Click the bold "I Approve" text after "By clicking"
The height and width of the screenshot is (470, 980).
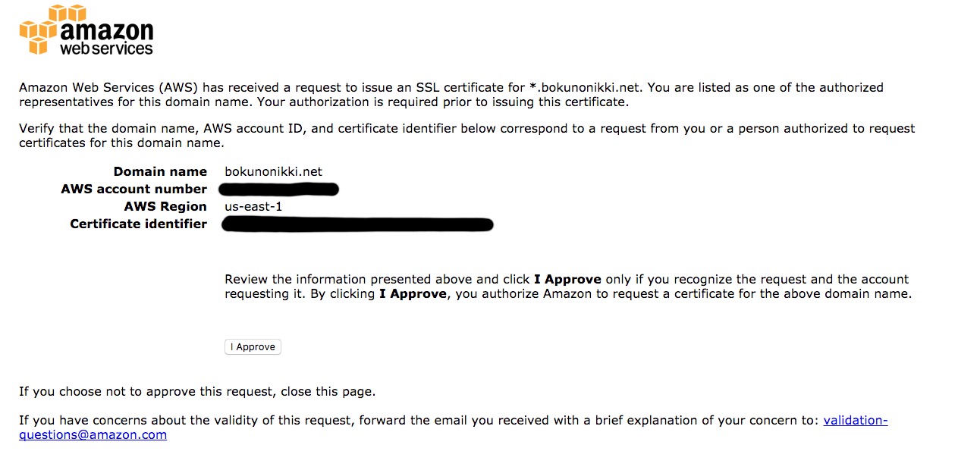[413, 293]
